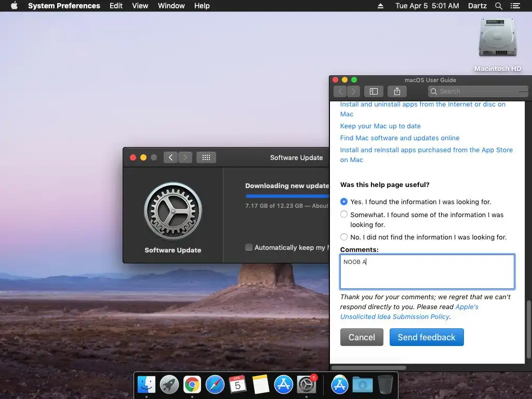Viewport: 532px width, 399px height.
Task: Click the Software Update gear icon
Action: click(173, 211)
